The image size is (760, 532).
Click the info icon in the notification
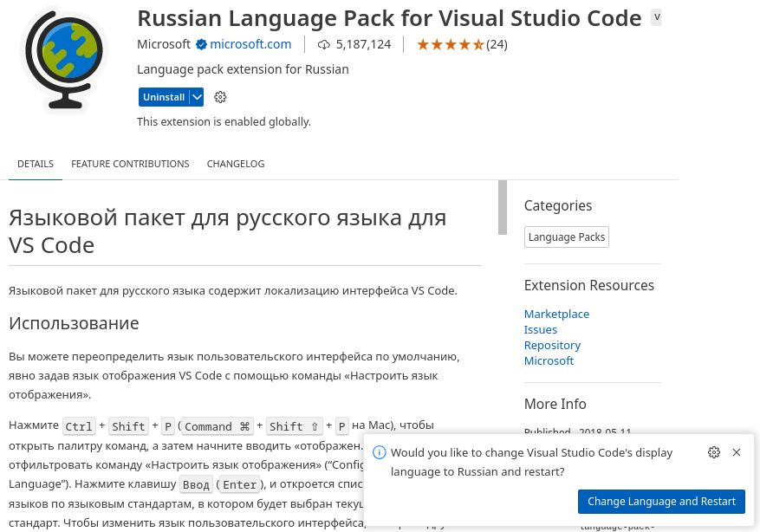pyautogui.click(x=379, y=453)
